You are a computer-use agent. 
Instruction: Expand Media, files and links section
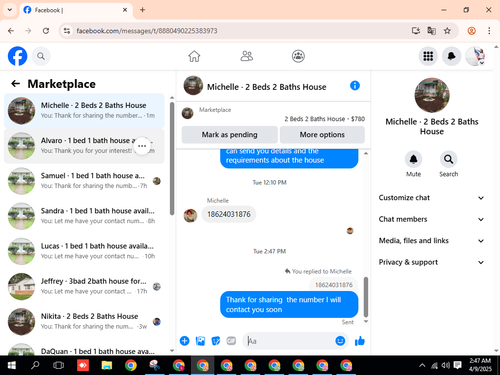tap(431, 241)
